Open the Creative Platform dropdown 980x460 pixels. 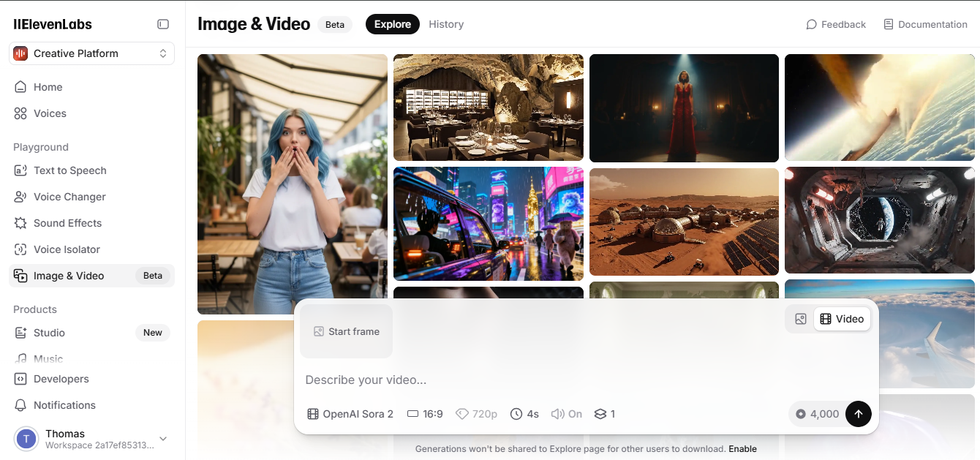(x=91, y=53)
